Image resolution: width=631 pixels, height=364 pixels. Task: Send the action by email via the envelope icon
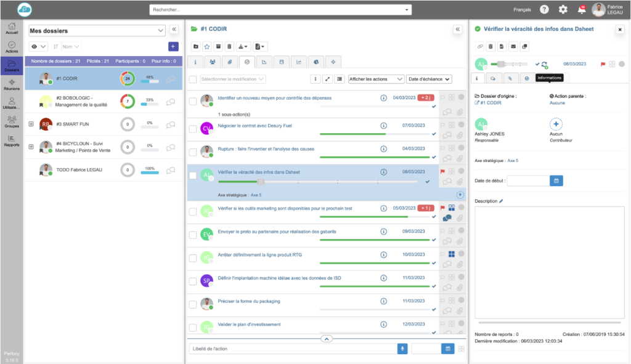click(513, 46)
